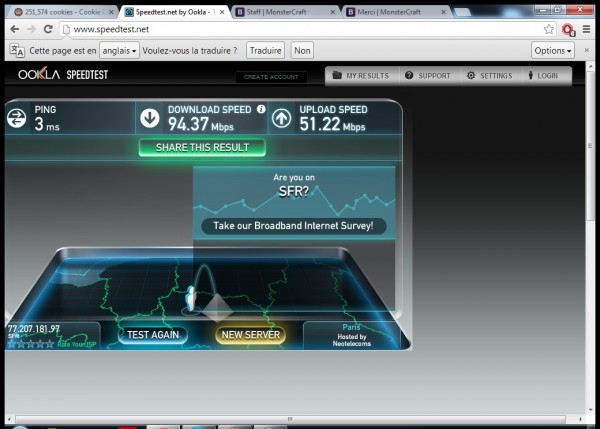
Task: Click Share This Result button
Action: 202,148
